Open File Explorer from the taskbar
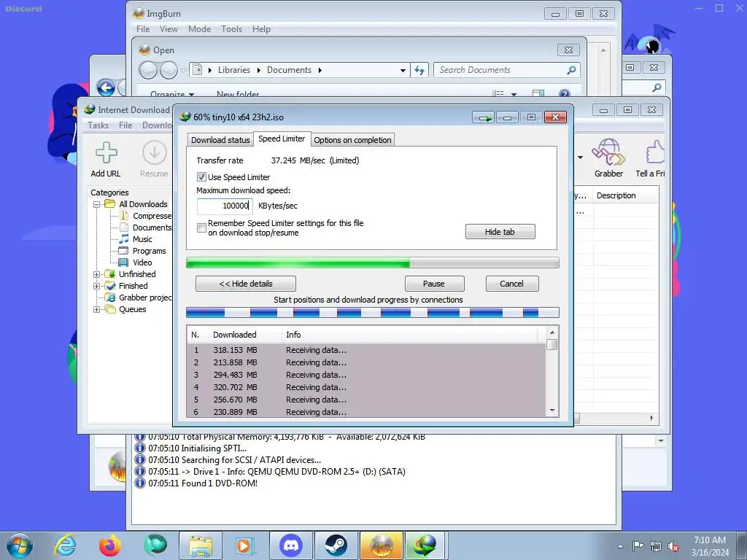The width and height of the screenshot is (747, 560). [200, 545]
